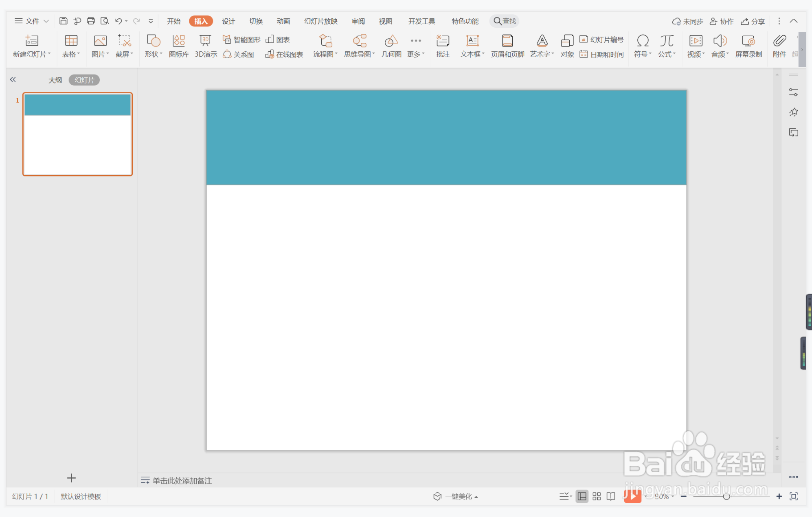The width and height of the screenshot is (812, 517).
Task: Open the 设计 ribbon tab
Action: coord(228,21)
